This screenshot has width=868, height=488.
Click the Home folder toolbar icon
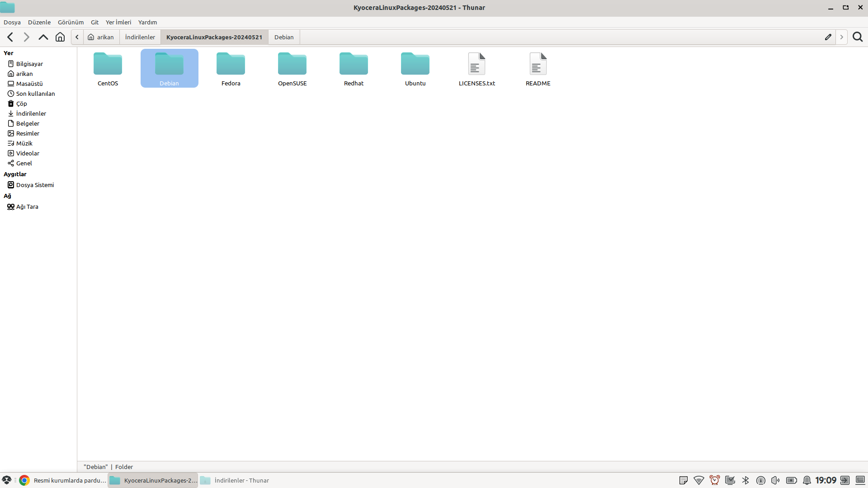(x=60, y=37)
